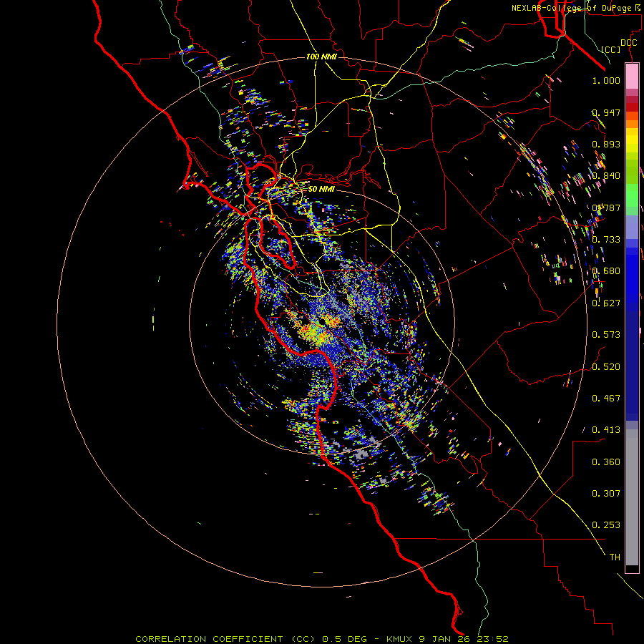Click the 100 NMI range ring label
Viewport: 644px width, 644px height.
click(x=321, y=57)
